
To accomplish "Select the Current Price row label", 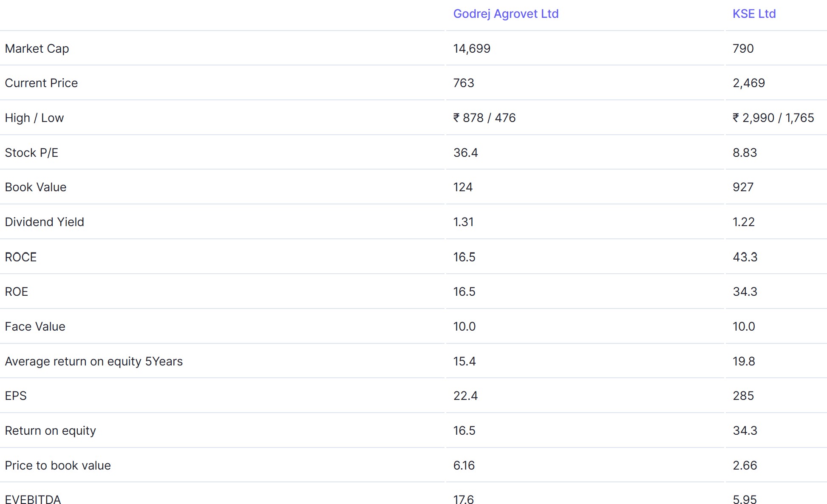I will tap(41, 83).
